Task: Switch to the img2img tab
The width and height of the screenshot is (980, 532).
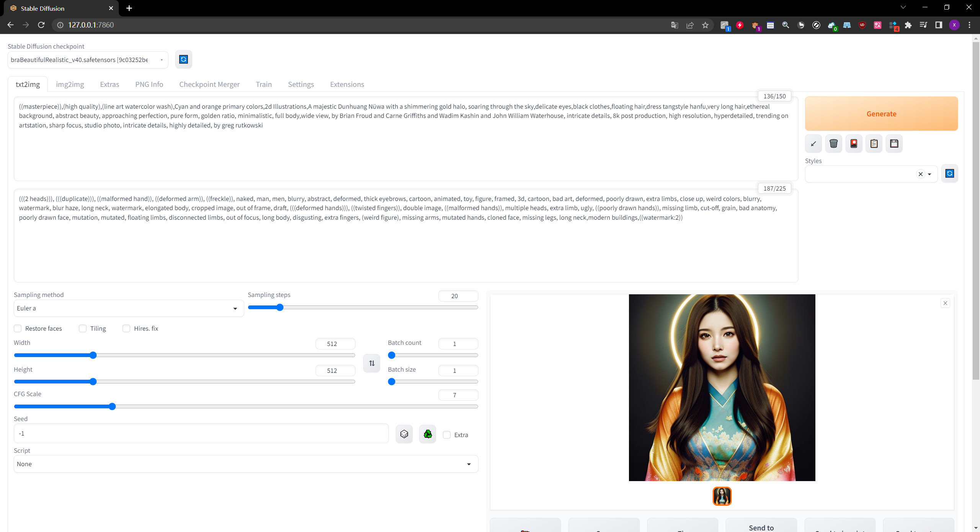Action: (70, 84)
